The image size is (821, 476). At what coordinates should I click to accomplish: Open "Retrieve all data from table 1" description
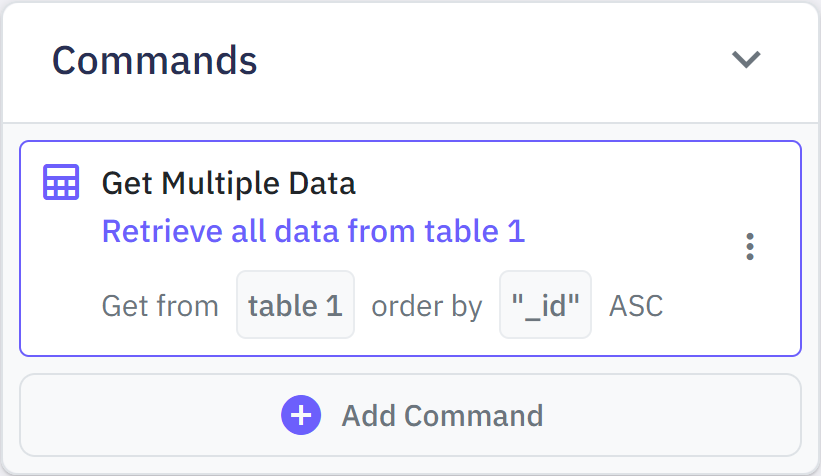313,232
